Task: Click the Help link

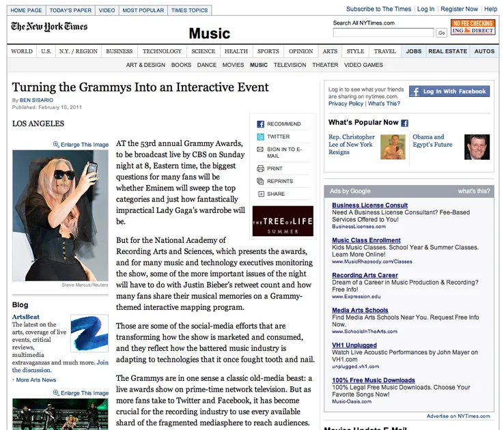Action: pyautogui.click(x=491, y=9)
